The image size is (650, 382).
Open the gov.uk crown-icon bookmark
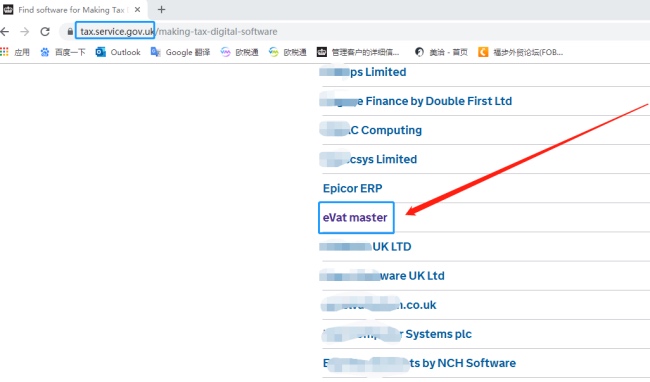(358, 52)
